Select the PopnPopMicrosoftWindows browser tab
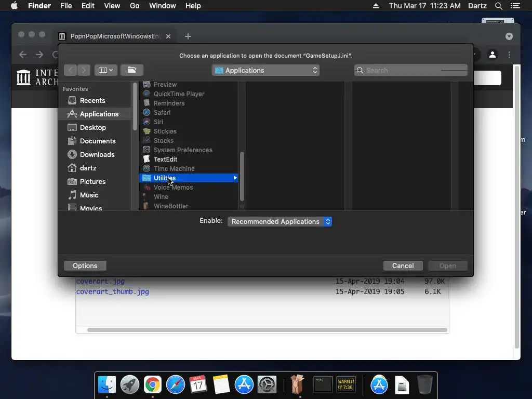Viewport: 532px width, 399px height. point(115,36)
